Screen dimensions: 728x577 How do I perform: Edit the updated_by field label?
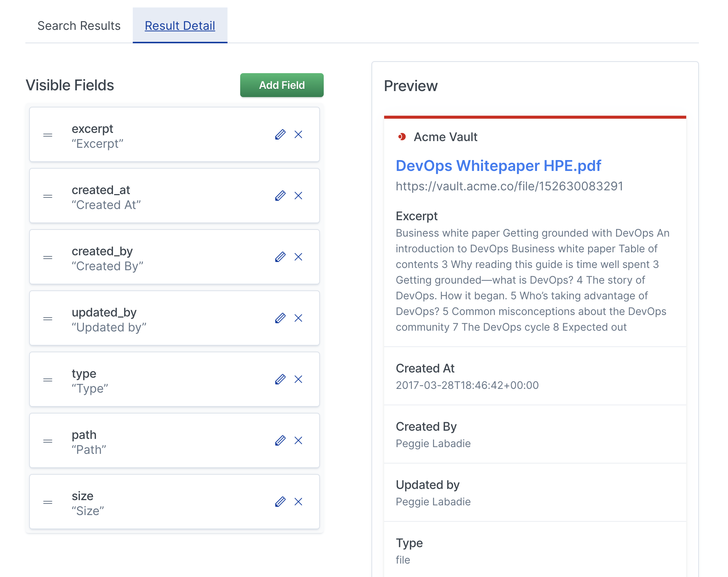point(280,318)
